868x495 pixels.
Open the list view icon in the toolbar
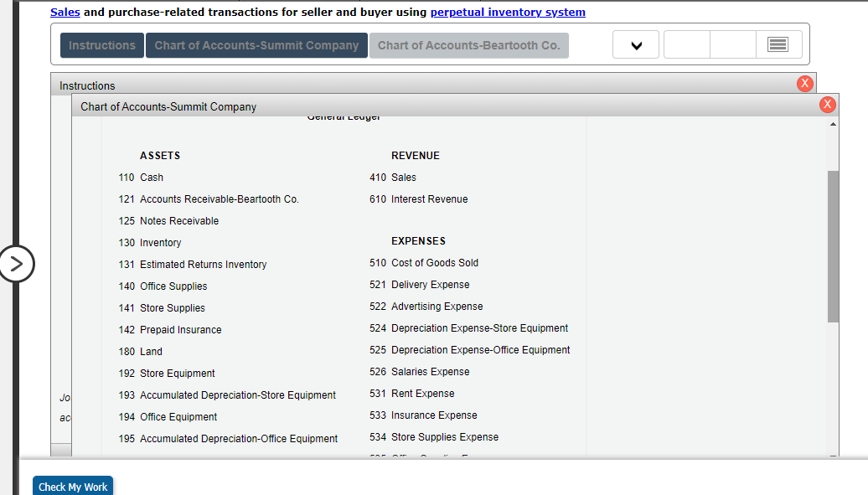click(x=778, y=44)
